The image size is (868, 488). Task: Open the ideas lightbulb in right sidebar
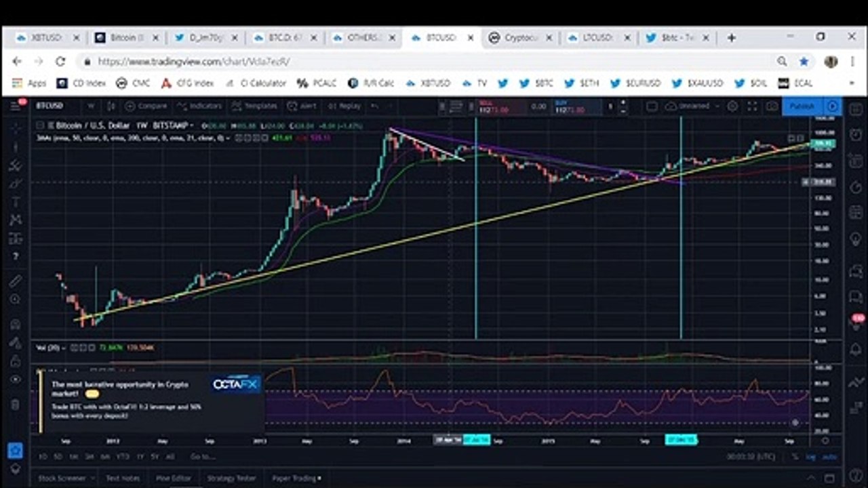tap(856, 239)
